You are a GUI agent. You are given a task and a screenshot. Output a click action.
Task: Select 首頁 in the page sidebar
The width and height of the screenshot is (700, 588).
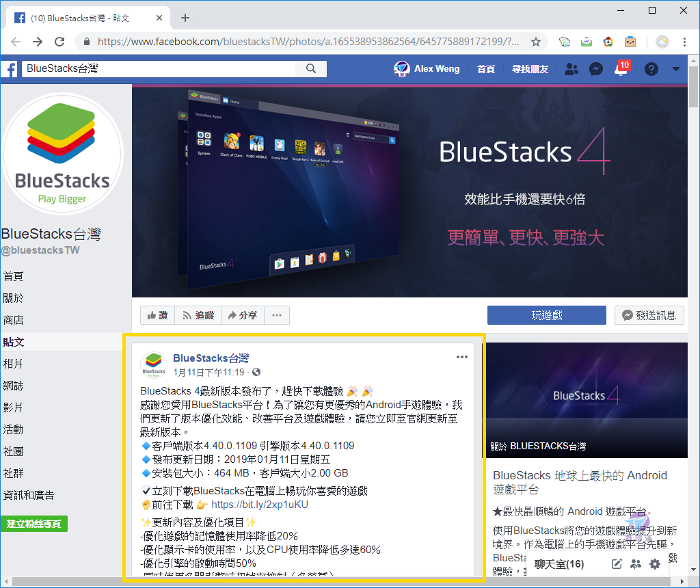(x=13, y=276)
